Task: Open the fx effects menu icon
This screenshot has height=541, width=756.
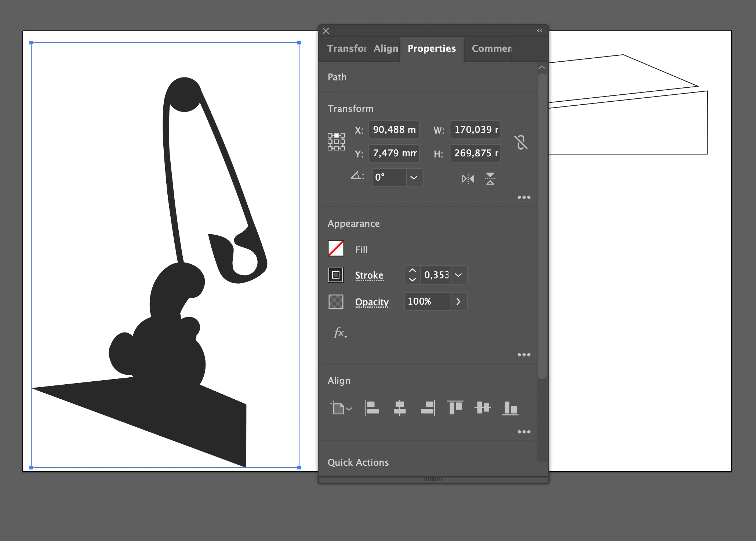Action: point(340,333)
